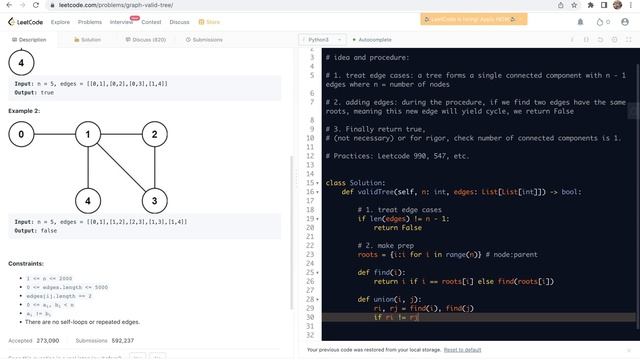Click node 3 in Example 2 graph

point(155,201)
